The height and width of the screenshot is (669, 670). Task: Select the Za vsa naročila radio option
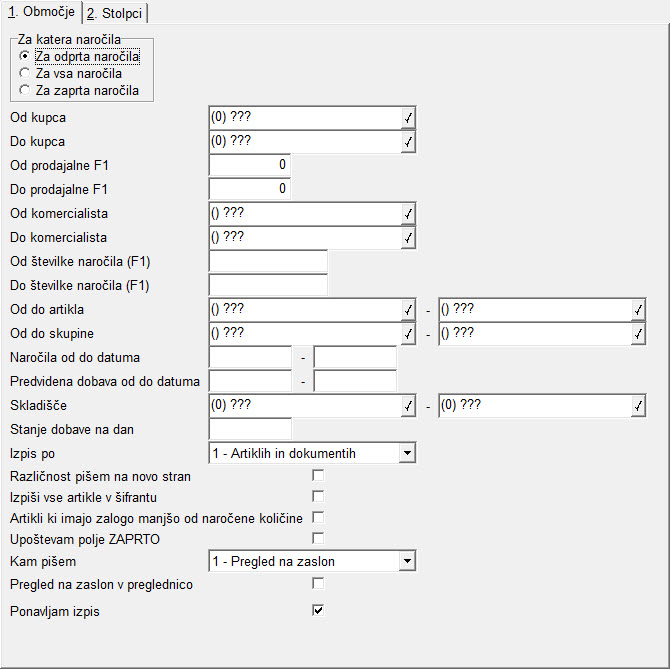pyautogui.click(x=25, y=73)
